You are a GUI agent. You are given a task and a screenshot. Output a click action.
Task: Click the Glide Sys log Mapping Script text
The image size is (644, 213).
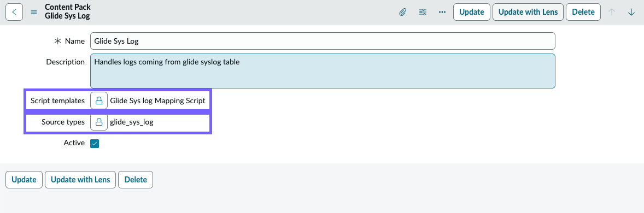pos(157,101)
